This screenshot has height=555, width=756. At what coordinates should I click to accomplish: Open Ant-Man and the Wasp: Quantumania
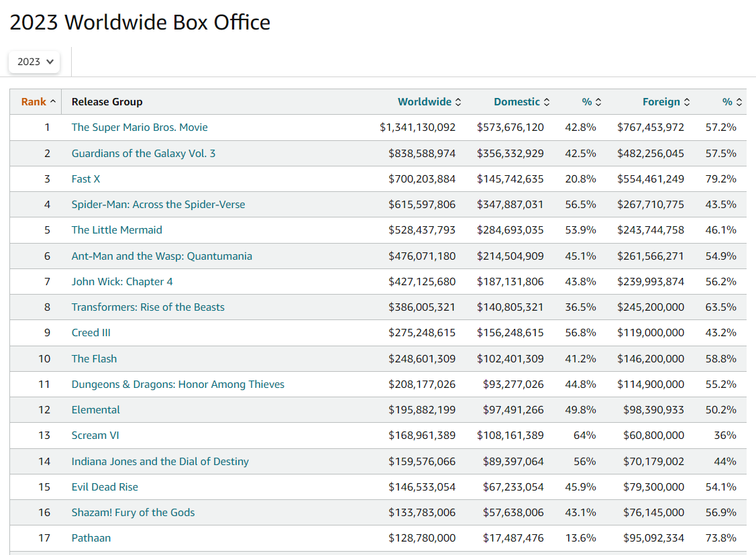(x=162, y=256)
